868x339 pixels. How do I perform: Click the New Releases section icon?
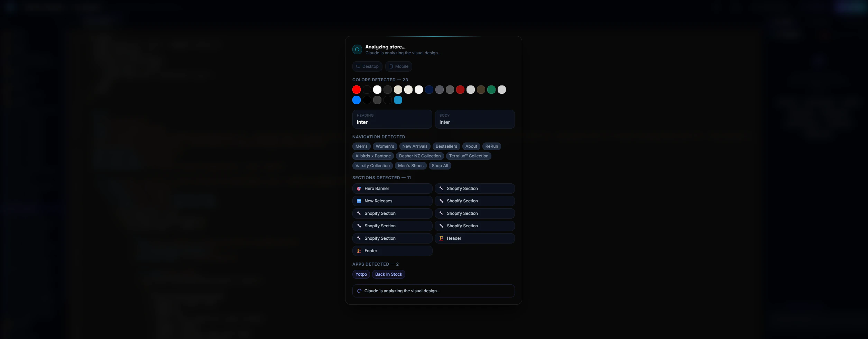point(359,201)
